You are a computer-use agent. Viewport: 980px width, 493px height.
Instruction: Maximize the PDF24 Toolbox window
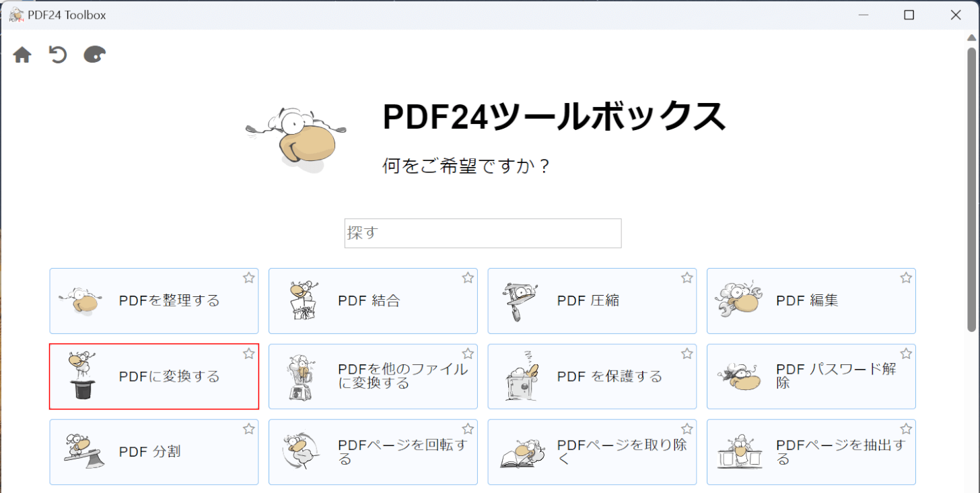[x=909, y=15]
